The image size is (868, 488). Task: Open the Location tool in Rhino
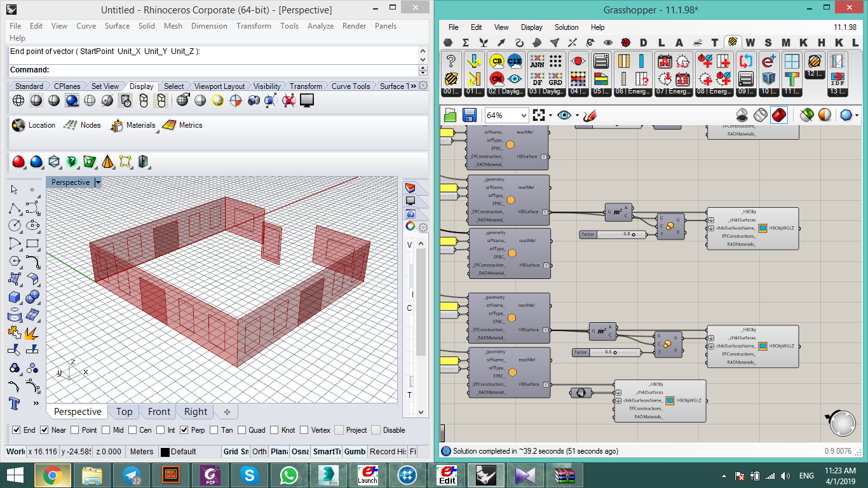pos(34,125)
